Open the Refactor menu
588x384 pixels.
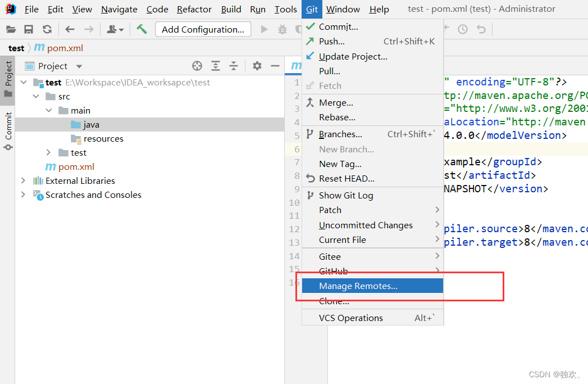194,9
